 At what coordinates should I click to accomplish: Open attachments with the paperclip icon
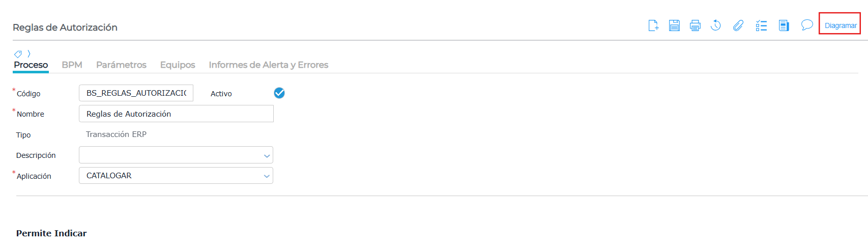(738, 25)
